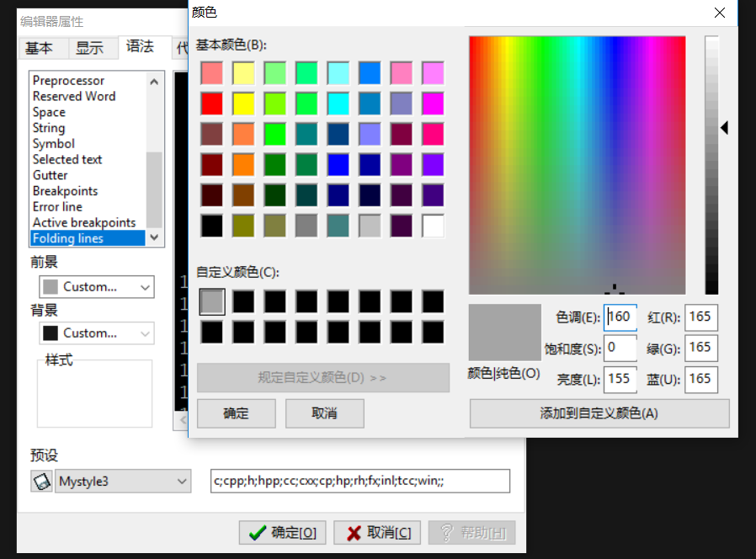
Task: Open the 背景 Custom color dropdown
Action: point(96,333)
